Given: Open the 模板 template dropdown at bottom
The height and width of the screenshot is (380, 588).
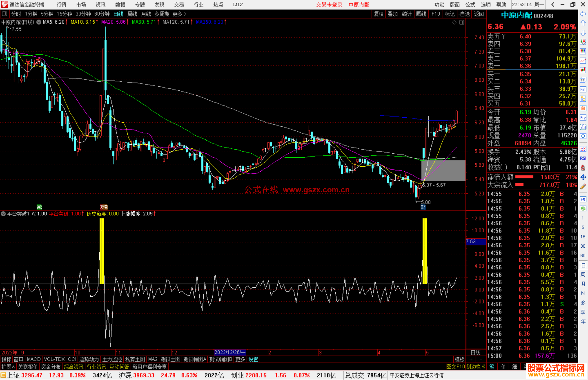Looking at the screenshot, I should (460, 359).
